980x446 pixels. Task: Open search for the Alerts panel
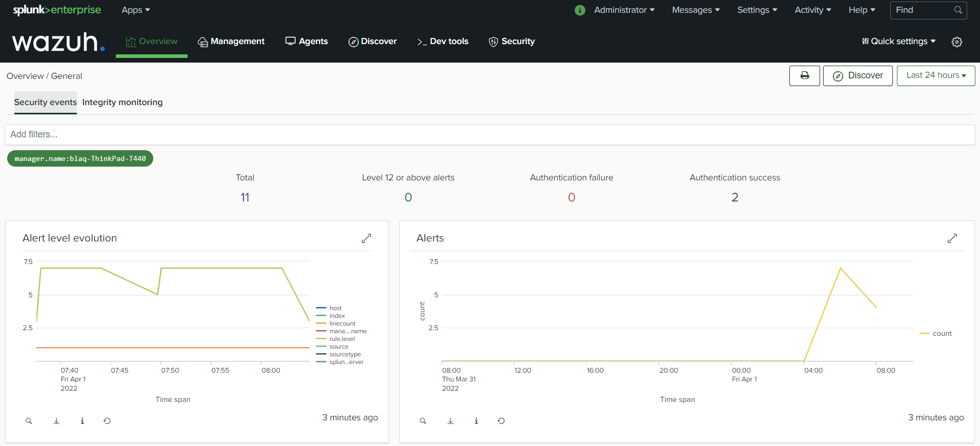pos(423,421)
